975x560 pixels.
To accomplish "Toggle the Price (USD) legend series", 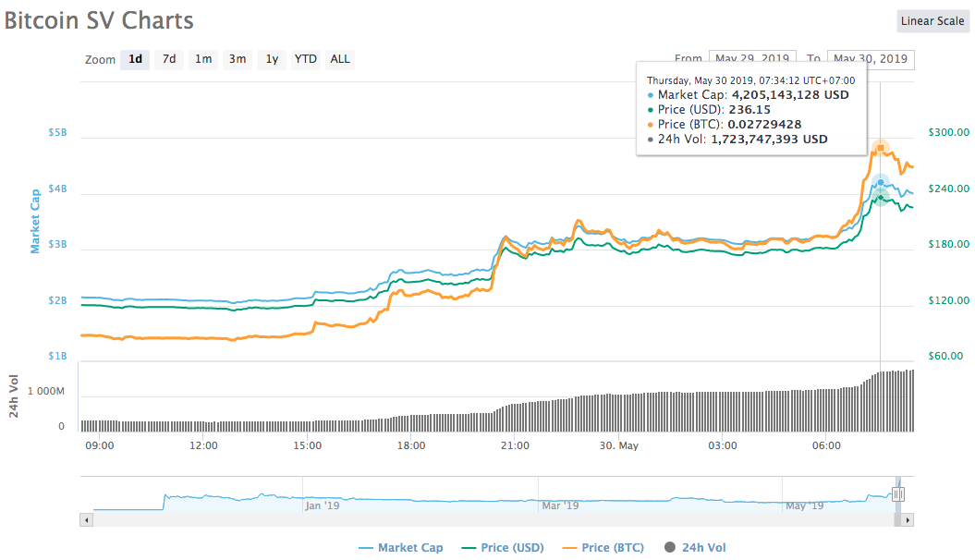I will [x=503, y=548].
